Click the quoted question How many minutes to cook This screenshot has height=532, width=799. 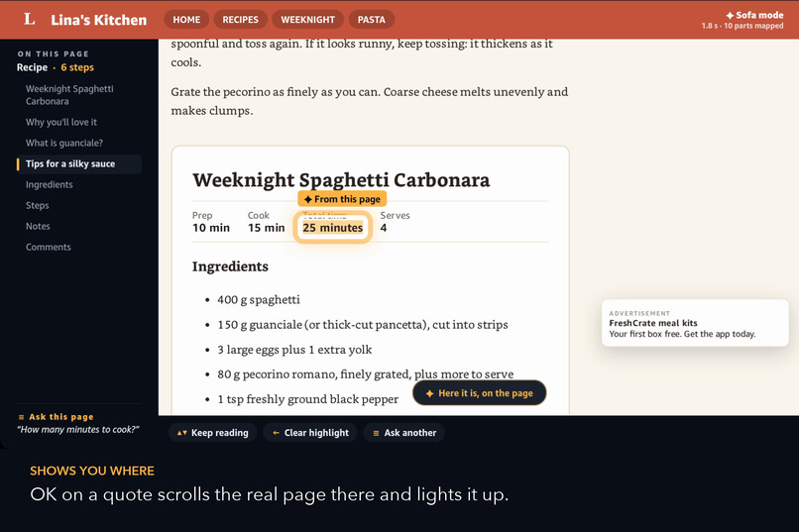(x=78, y=430)
